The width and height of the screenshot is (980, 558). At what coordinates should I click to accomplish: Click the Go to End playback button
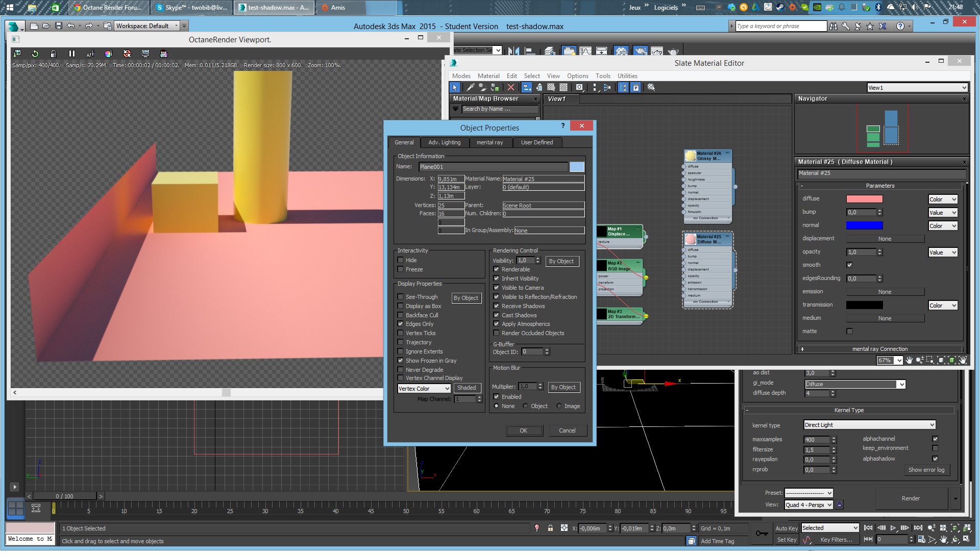pos(918,528)
